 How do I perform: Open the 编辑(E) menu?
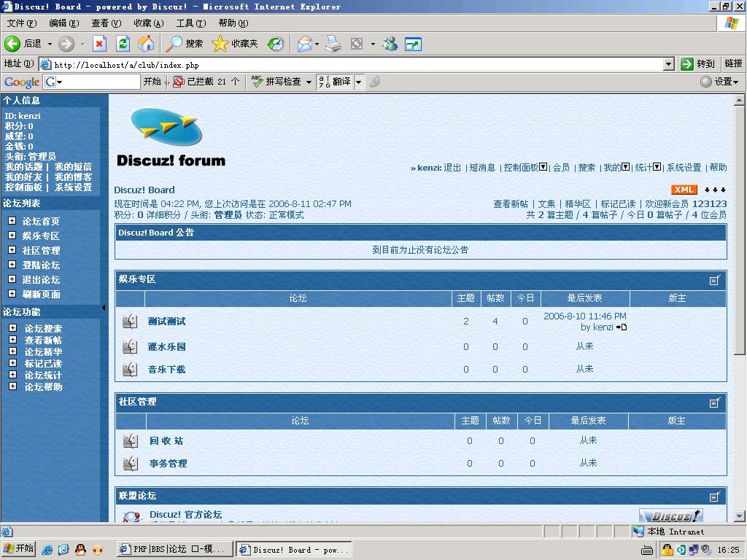64,23
